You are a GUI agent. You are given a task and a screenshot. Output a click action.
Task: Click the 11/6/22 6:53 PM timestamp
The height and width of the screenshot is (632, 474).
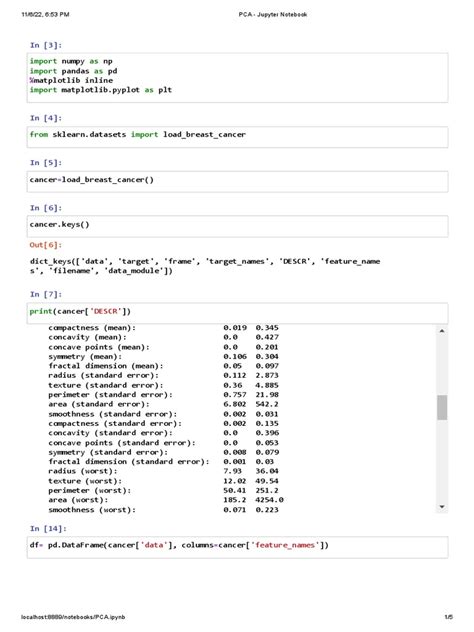(x=46, y=15)
